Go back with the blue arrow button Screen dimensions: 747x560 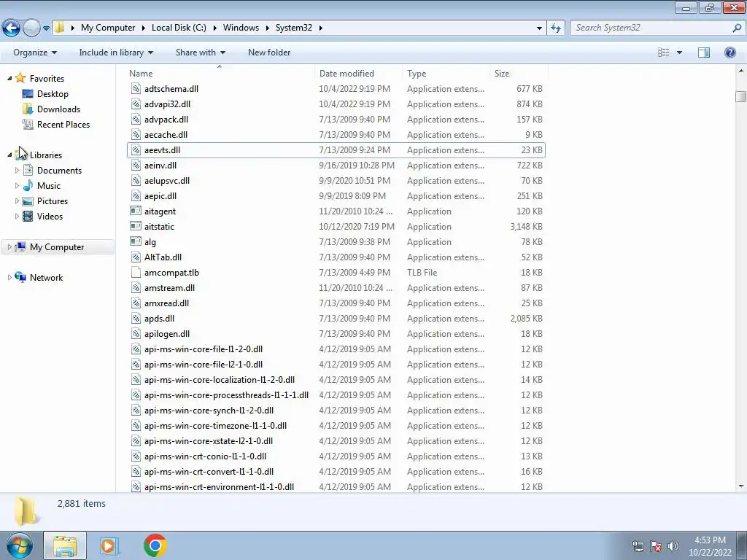12,28
